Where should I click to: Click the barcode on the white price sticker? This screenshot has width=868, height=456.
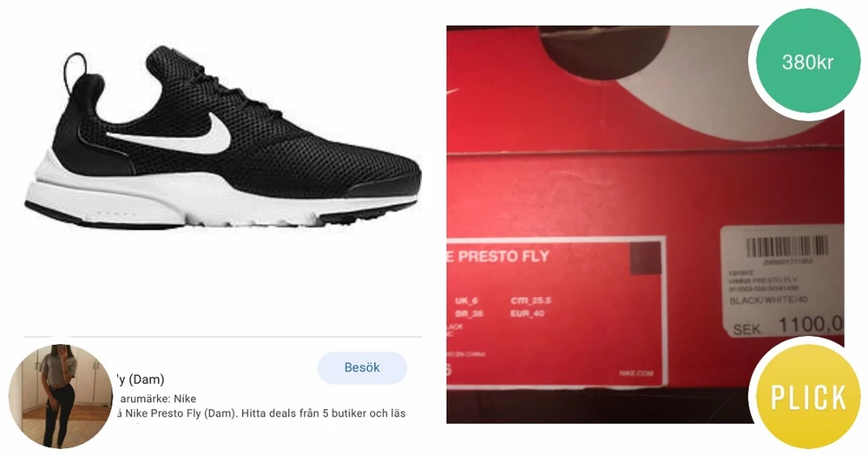pos(786,246)
